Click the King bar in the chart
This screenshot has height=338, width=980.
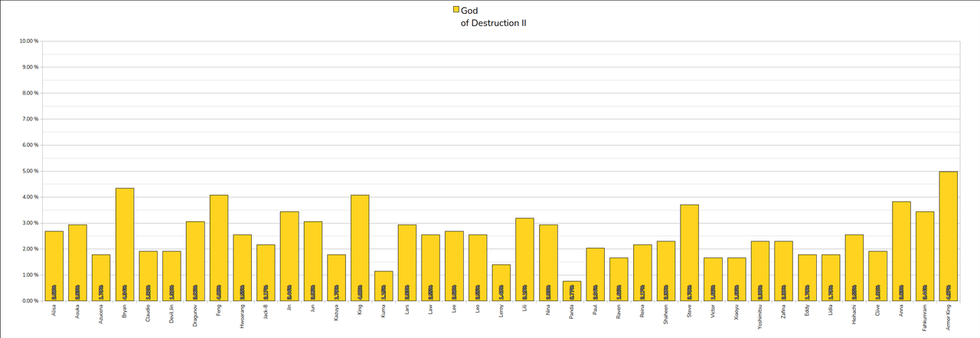click(x=360, y=248)
